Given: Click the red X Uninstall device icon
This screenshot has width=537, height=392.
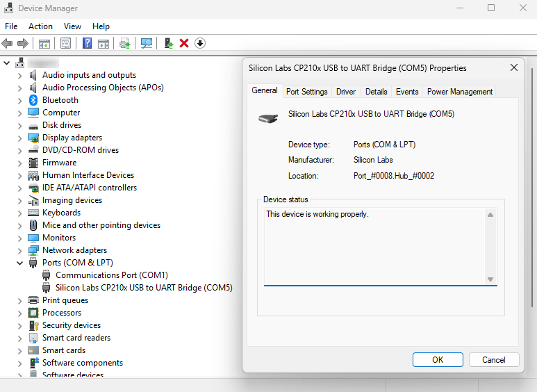Looking at the screenshot, I should pos(184,44).
